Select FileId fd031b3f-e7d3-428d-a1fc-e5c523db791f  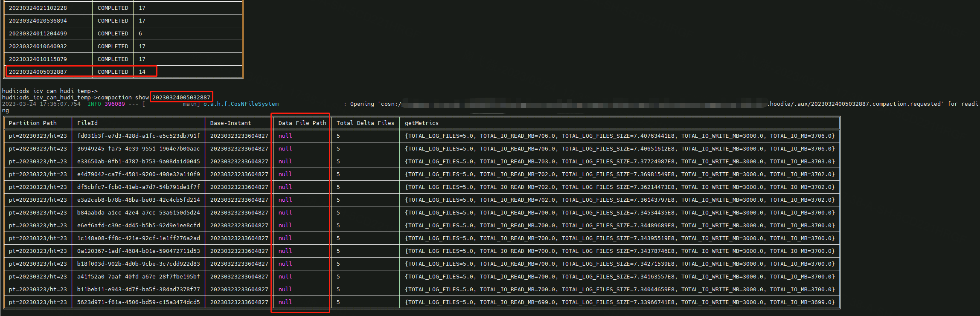coord(139,136)
